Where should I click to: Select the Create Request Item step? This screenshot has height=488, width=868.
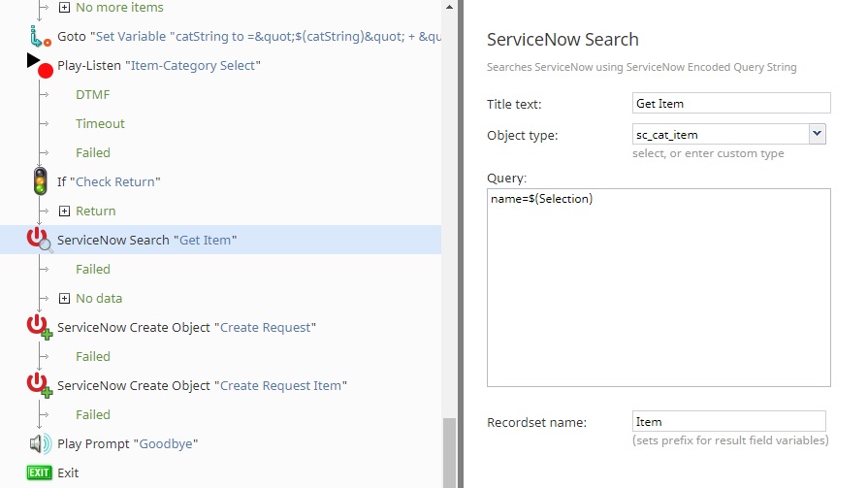(x=202, y=385)
